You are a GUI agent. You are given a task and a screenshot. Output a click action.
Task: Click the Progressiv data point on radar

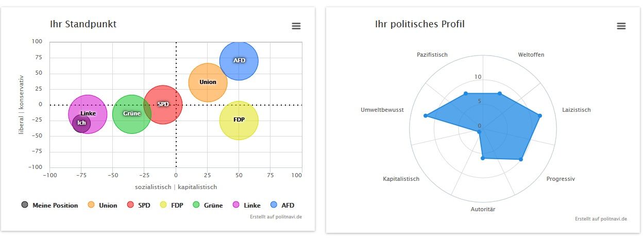(520, 160)
